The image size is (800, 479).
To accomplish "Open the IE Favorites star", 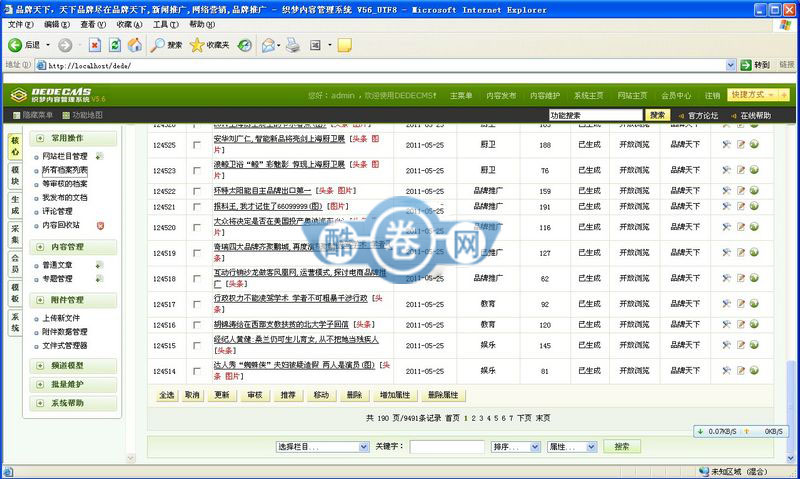I will pyautogui.click(x=197, y=45).
